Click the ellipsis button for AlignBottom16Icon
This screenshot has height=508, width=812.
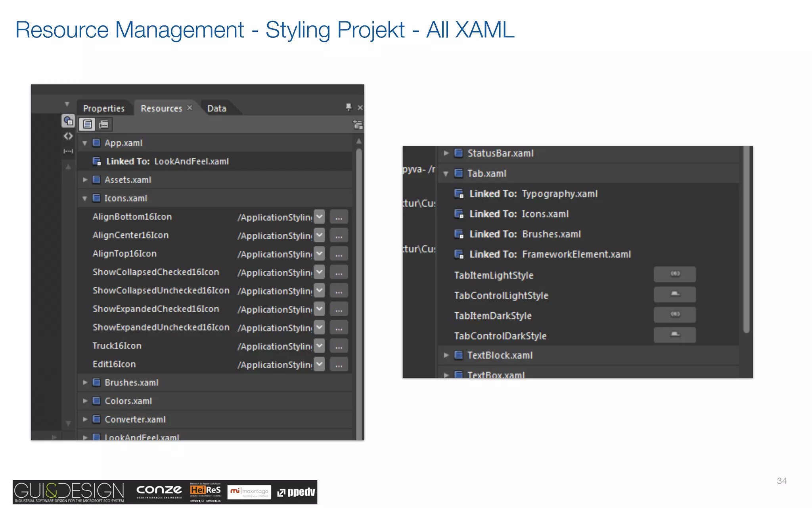click(339, 217)
